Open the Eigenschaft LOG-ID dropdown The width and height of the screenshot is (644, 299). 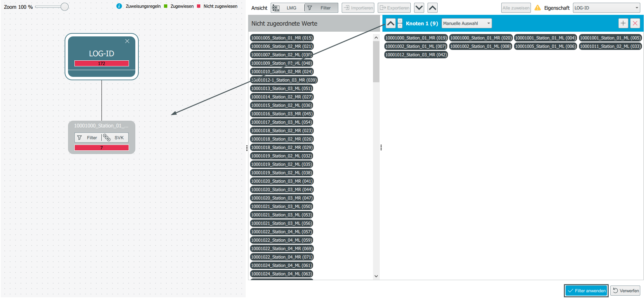tap(606, 8)
